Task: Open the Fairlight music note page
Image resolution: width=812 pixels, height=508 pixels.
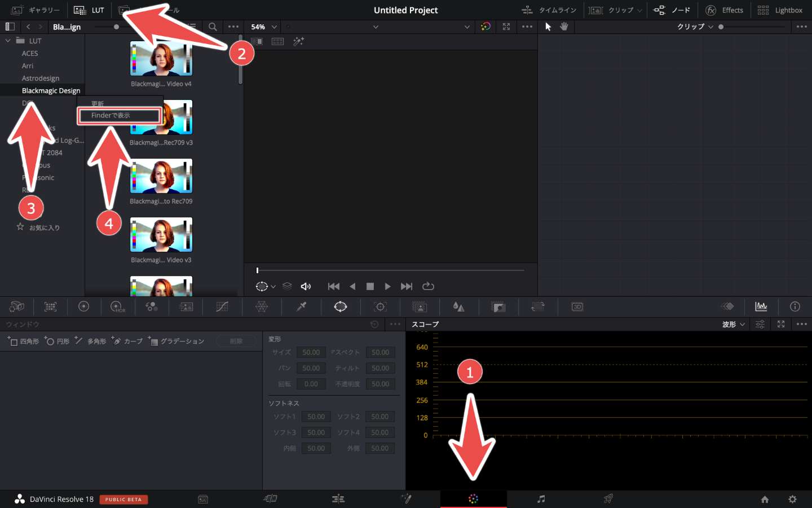Action: 541,499
